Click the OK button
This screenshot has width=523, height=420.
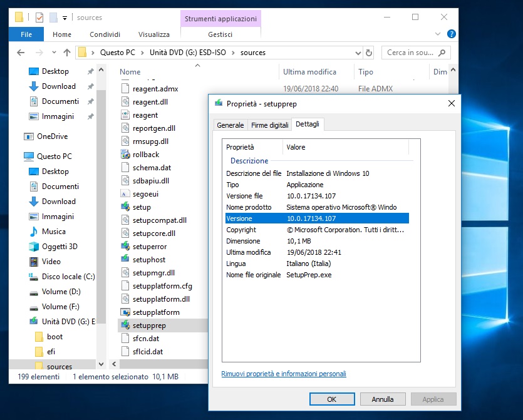(332, 399)
